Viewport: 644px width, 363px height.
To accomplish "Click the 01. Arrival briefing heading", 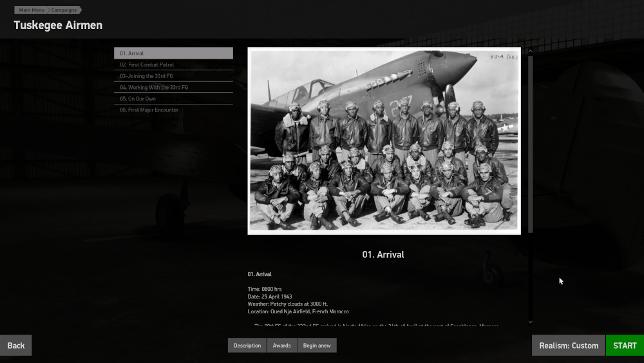I will (383, 255).
